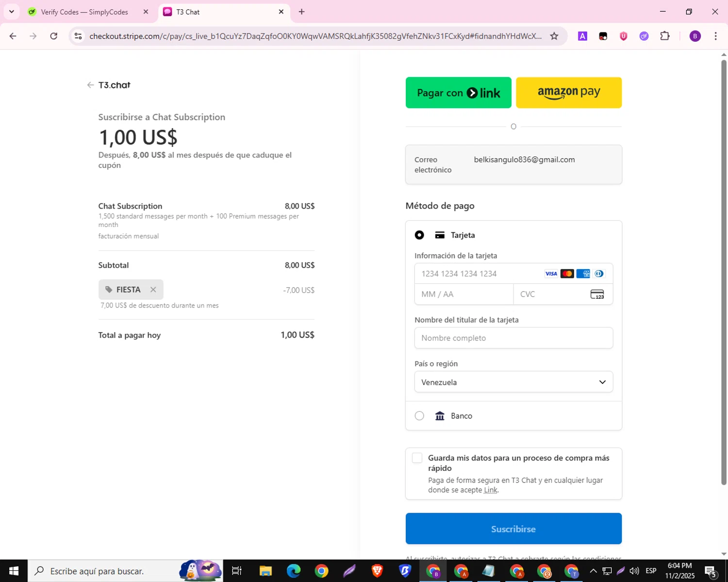Remove the FIESTA coupon code
The image size is (728, 582).
pos(153,290)
